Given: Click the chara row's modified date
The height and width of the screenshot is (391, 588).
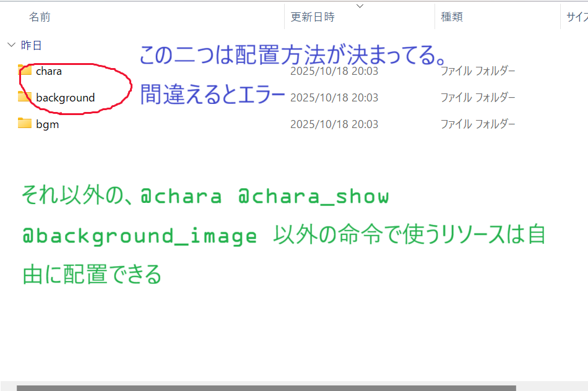Looking at the screenshot, I should (334, 71).
